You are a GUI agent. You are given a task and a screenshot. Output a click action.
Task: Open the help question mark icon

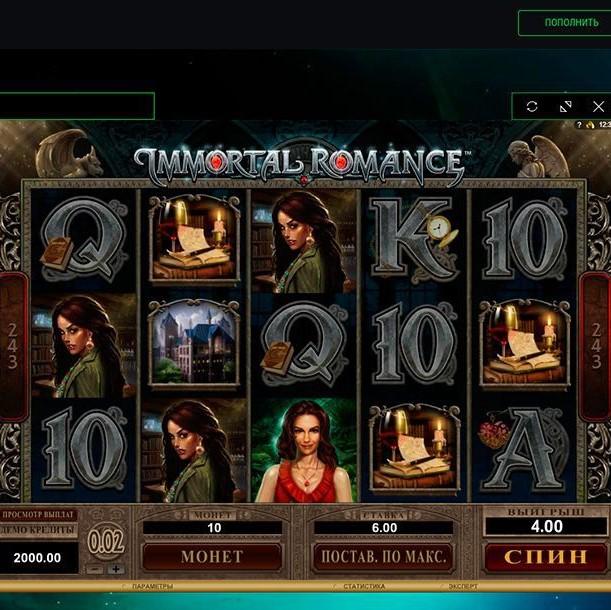pyautogui.click(x=579, y=125)
